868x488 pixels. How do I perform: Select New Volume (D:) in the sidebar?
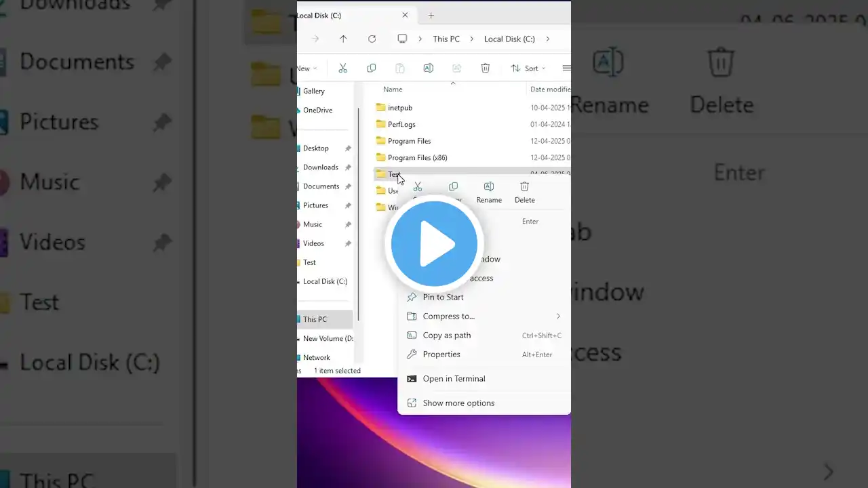coord(328,338)
